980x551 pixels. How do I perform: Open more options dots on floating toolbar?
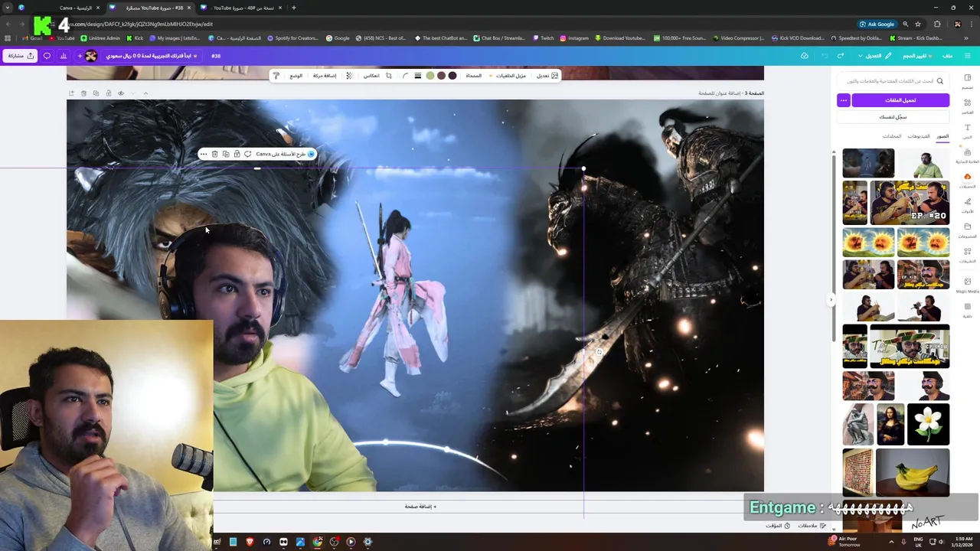coord(204,154)
